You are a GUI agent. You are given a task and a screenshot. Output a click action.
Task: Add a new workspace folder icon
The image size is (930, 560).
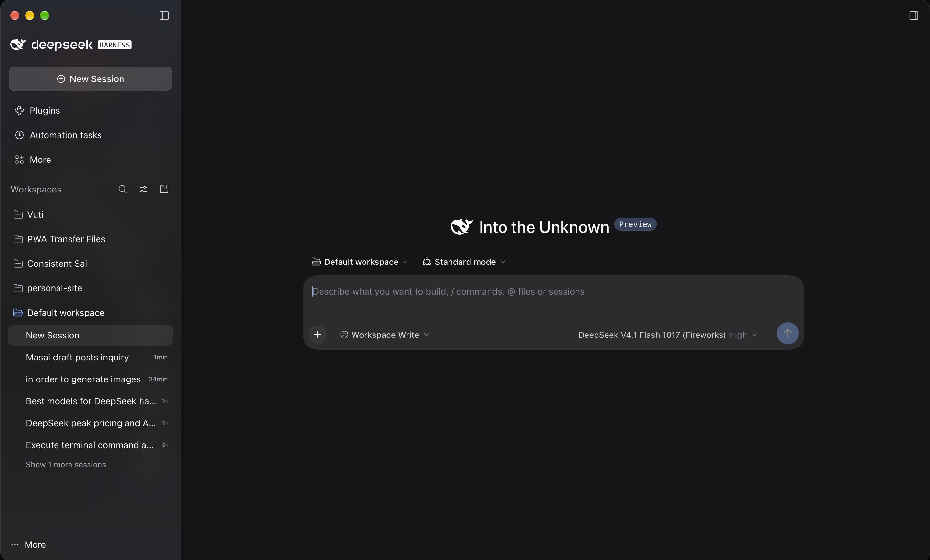click(x=164, y=189)
